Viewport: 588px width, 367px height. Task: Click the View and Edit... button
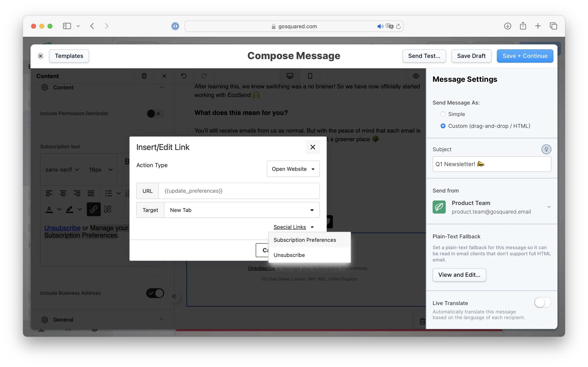(x=459, y=275)
